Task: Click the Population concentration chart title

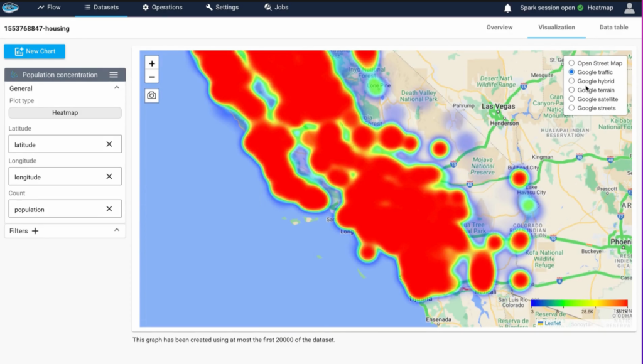Action: tap(60, 75)
